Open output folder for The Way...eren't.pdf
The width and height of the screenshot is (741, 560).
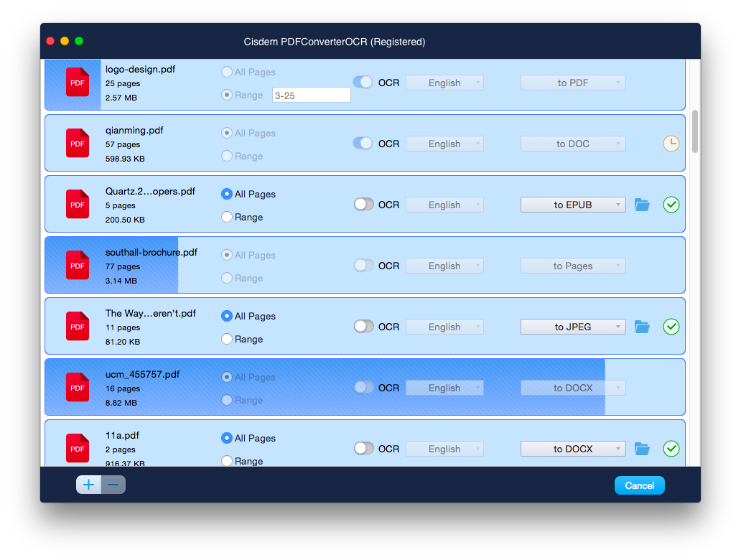click(x=642, y=327)
